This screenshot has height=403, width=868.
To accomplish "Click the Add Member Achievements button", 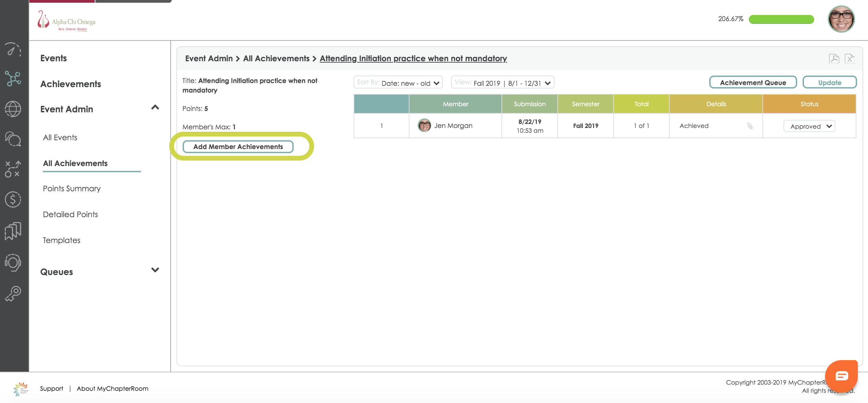I will pos(238,147).
